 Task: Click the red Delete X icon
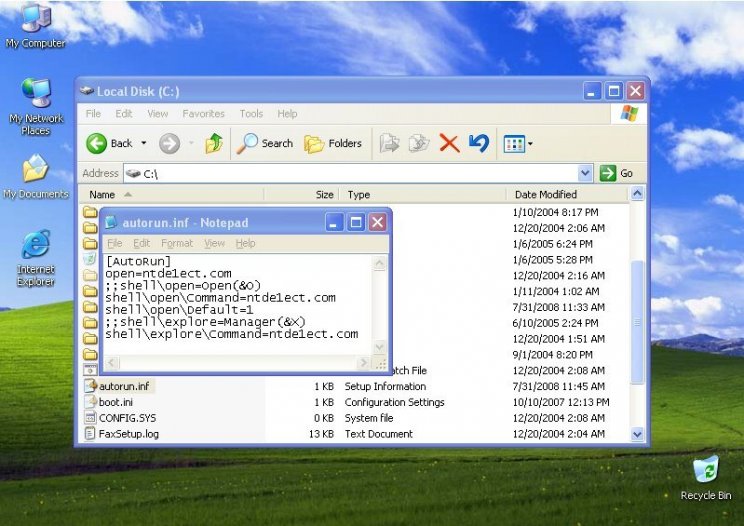click(449, 143)
